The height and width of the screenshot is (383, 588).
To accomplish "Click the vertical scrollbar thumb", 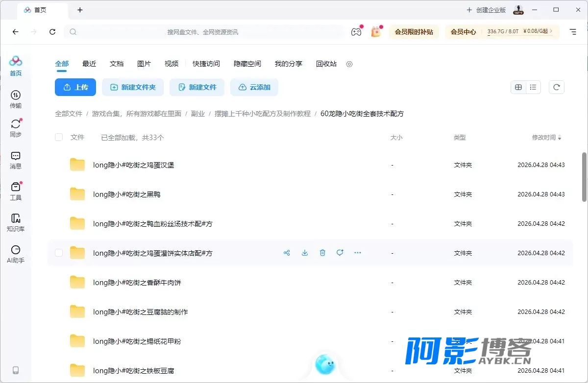I will point(584,177).
